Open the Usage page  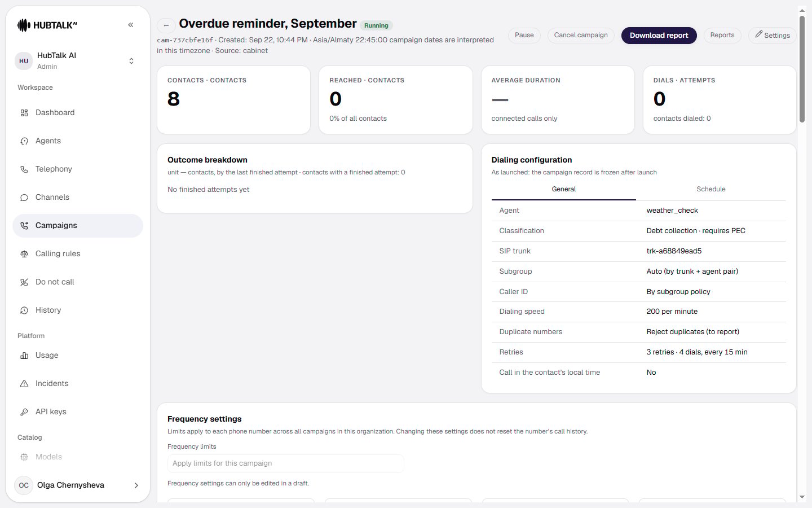tap(78, 356)
